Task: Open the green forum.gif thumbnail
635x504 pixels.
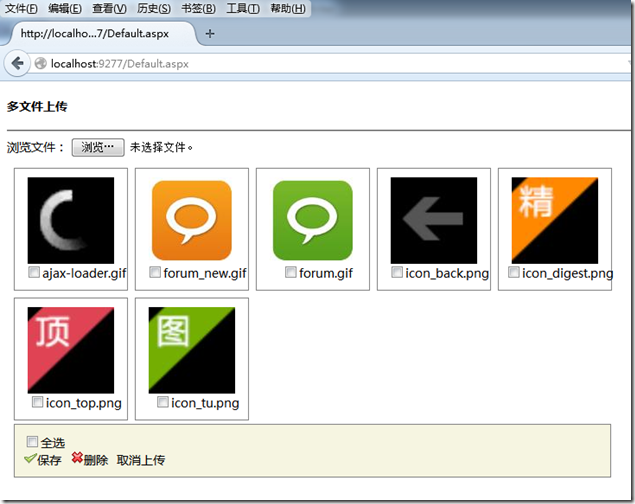Action: 313,220
